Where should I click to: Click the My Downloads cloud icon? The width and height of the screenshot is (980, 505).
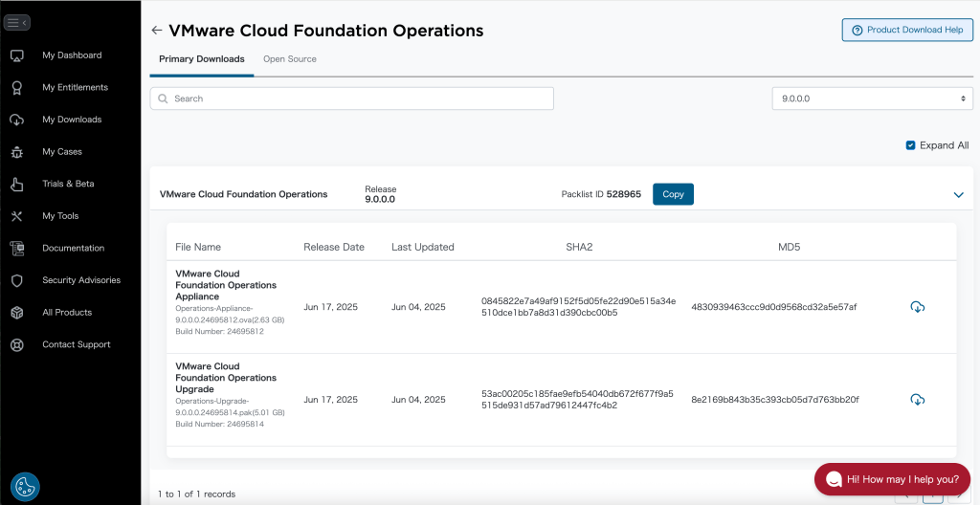[x=16, y=120]
